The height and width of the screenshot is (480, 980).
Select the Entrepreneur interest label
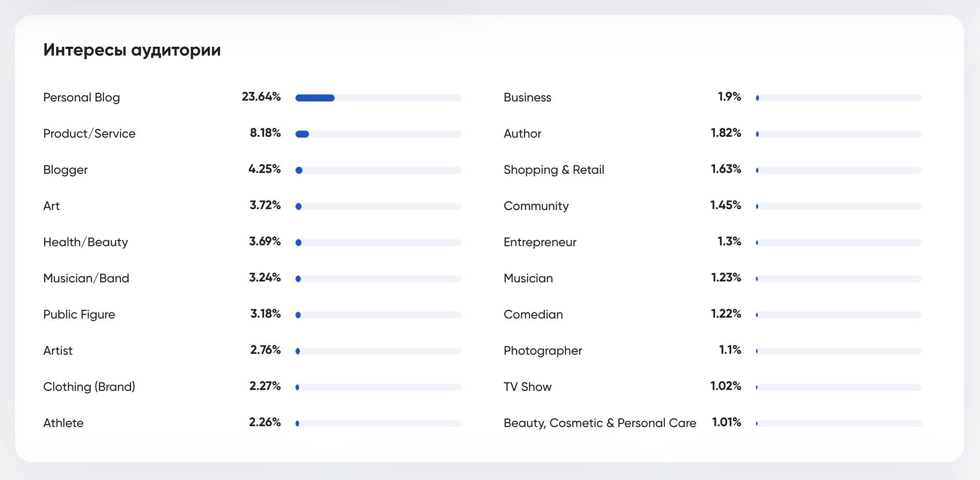540,242
